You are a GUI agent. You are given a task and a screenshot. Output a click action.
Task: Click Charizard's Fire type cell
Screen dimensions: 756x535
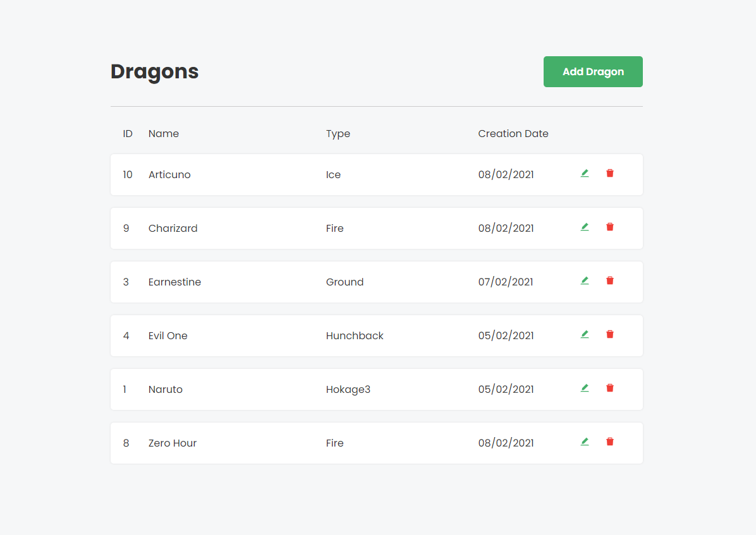334,229
